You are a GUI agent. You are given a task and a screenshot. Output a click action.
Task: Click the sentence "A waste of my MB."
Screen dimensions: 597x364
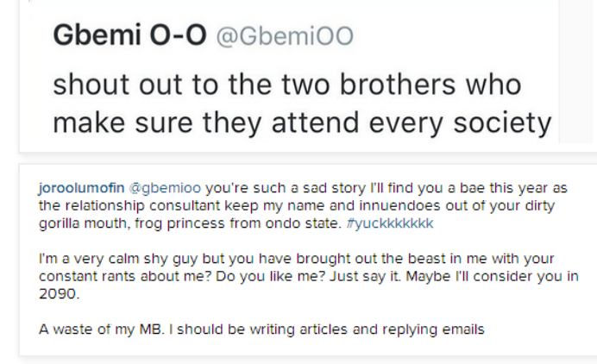[x=102, y=329]
